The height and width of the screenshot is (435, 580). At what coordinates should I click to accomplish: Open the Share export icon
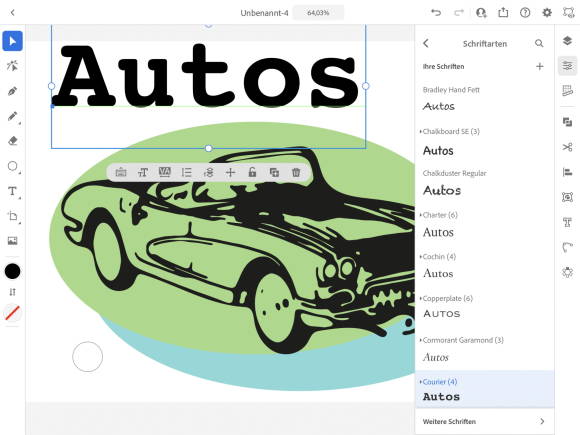[x=503, y=13]
